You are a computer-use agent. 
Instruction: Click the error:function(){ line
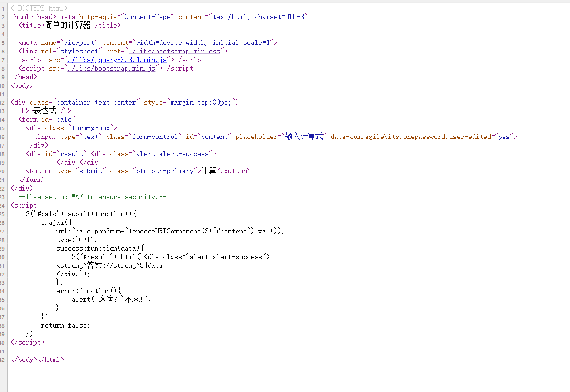[x=89, y=291]
